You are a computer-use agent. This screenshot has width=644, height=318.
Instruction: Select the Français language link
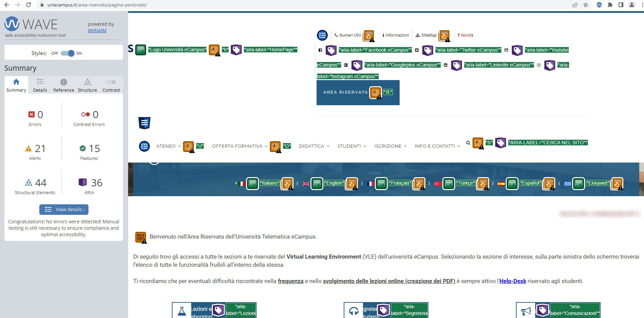coord(400,183)
